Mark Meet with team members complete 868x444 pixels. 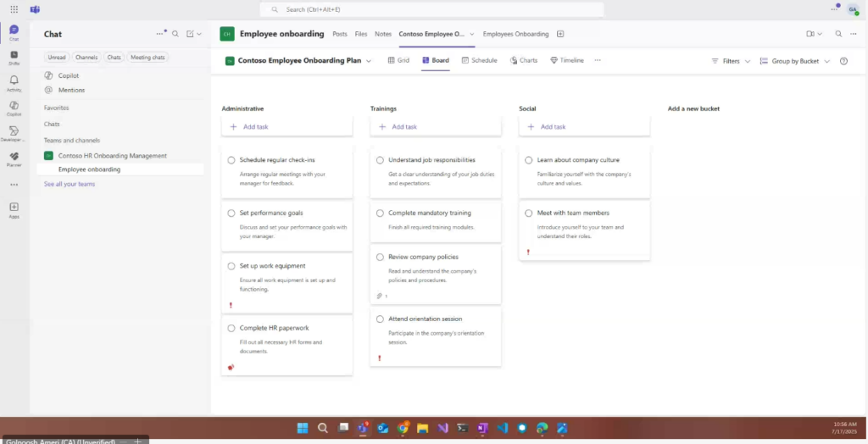pyautogui.click(x=529, y=214)
